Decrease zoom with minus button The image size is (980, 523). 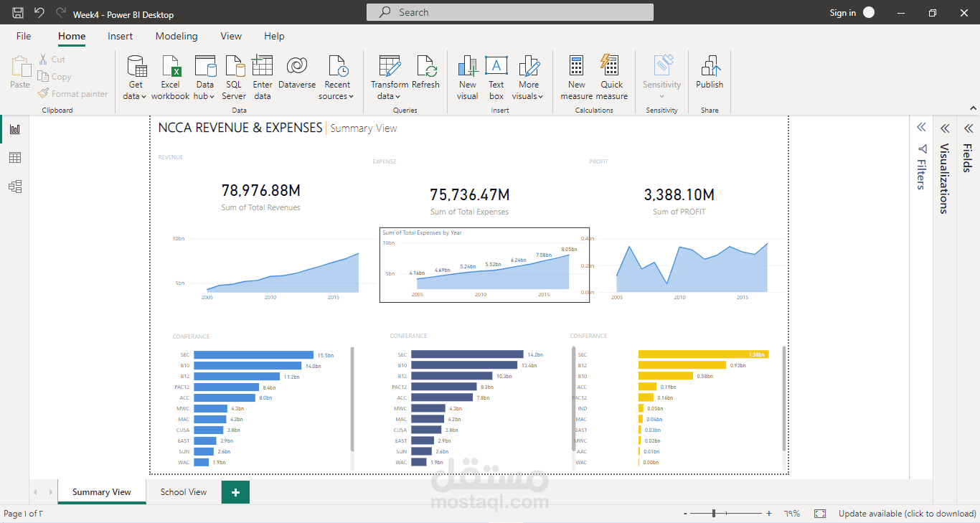[x=686, y=514]
